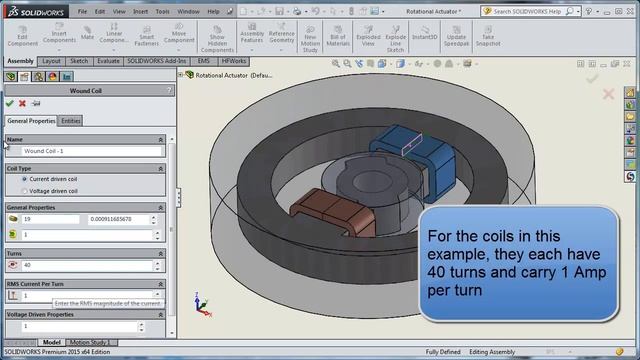
Task: Select Current driven coil option
Action: click(x=24, y=179)
